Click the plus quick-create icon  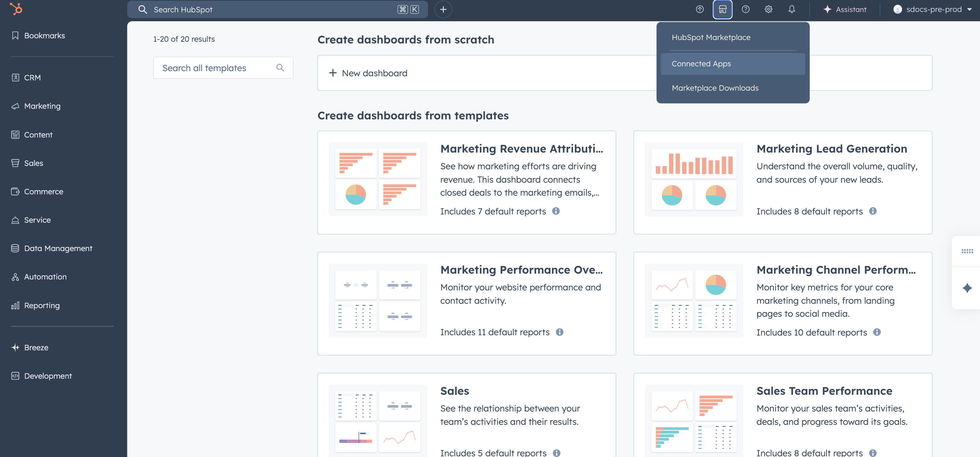(x=443, y=10)
